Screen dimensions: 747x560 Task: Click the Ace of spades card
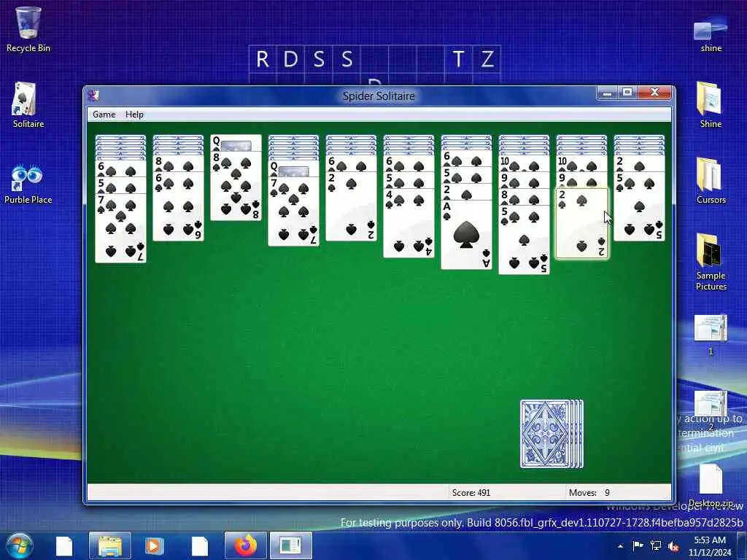click(x=466, y=236)
